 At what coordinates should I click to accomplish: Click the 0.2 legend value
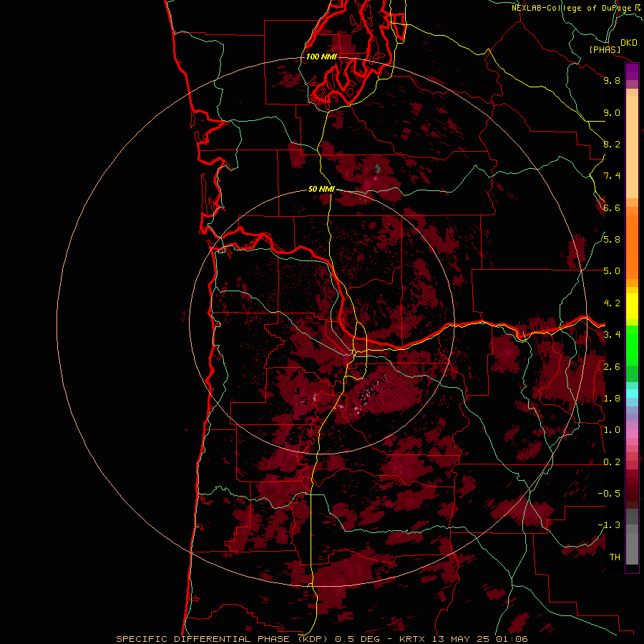click(612, 462)
